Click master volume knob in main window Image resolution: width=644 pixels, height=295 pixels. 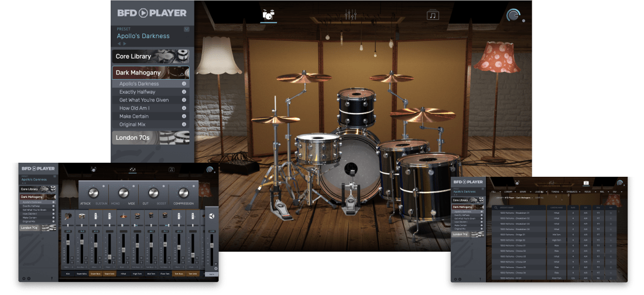click(x=513, y=15)
